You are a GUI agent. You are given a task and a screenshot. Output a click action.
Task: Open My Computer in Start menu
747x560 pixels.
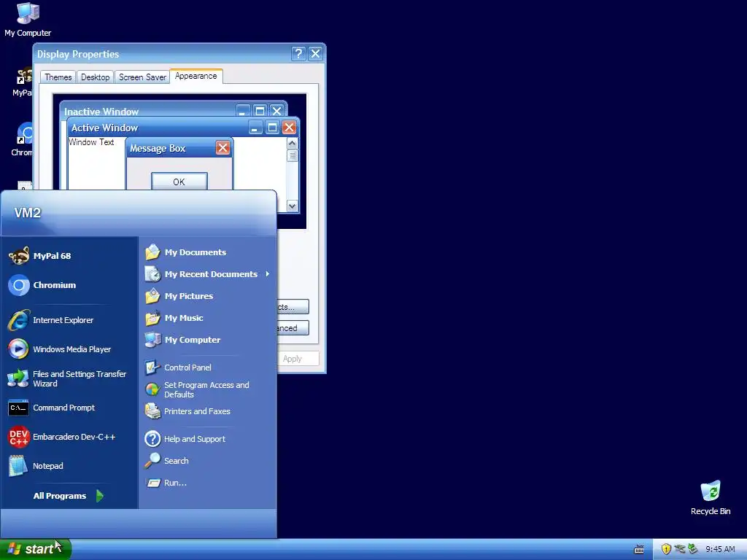point(207,340)
